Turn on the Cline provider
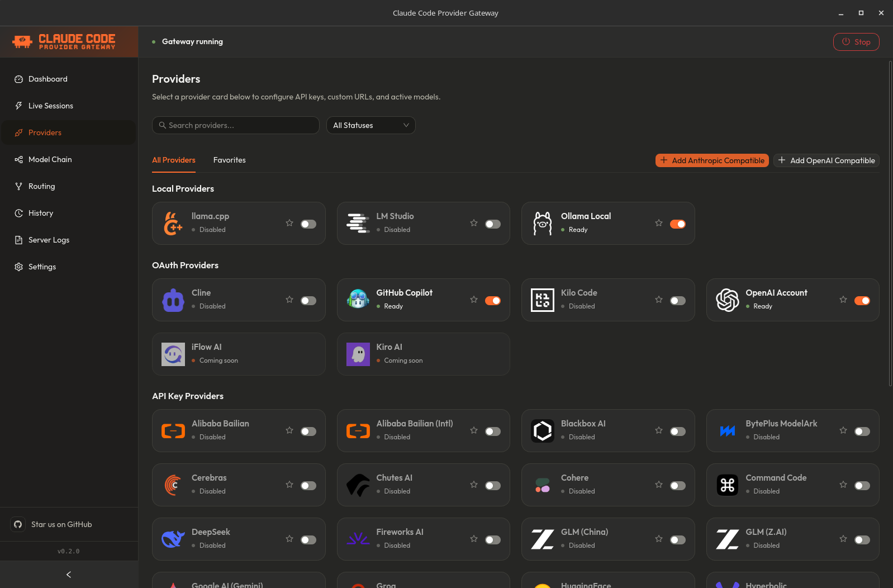 (x=308, y=301)
